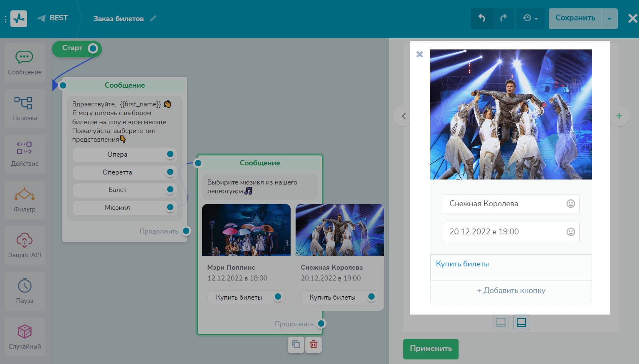Choose the Запрос API block
The height and width of the screenshot is (364, 639).
click(x=25, y=246)
